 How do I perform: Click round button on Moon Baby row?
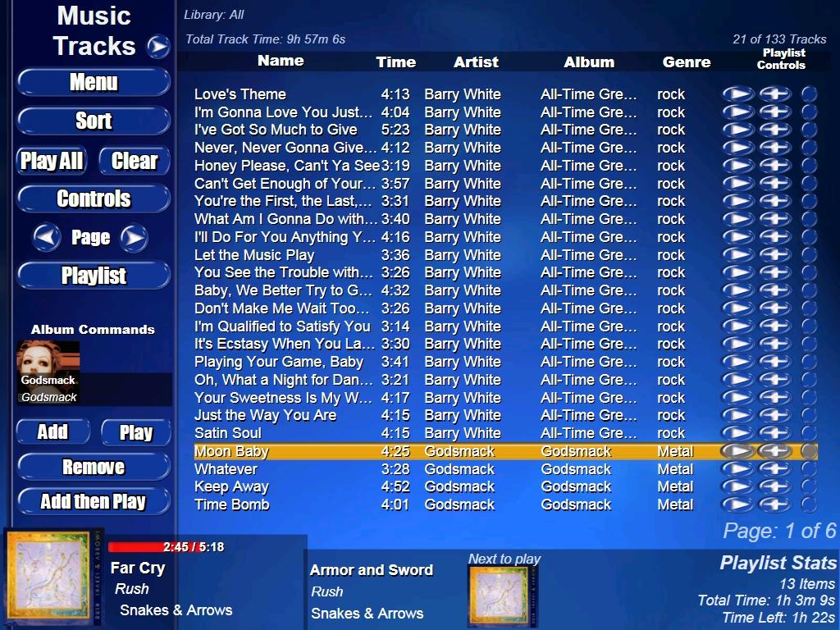click(x=809, y=451)
